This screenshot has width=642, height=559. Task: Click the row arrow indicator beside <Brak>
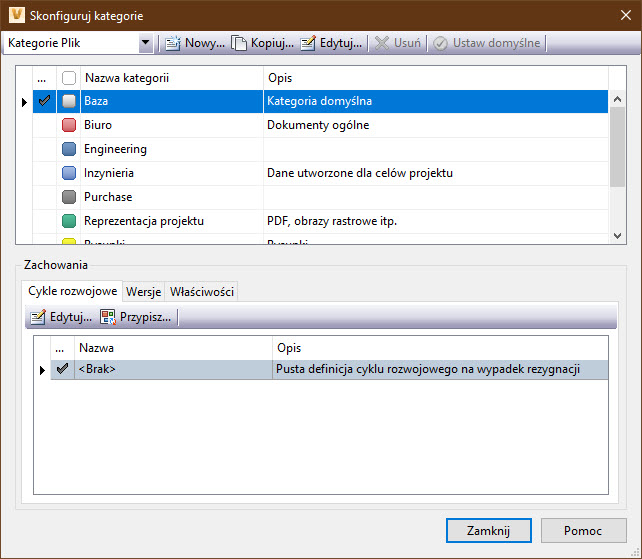tap(42, 370)
